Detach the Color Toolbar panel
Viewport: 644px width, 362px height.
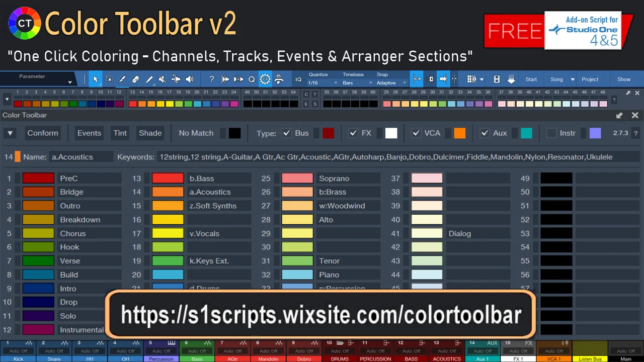click(619, 115)
